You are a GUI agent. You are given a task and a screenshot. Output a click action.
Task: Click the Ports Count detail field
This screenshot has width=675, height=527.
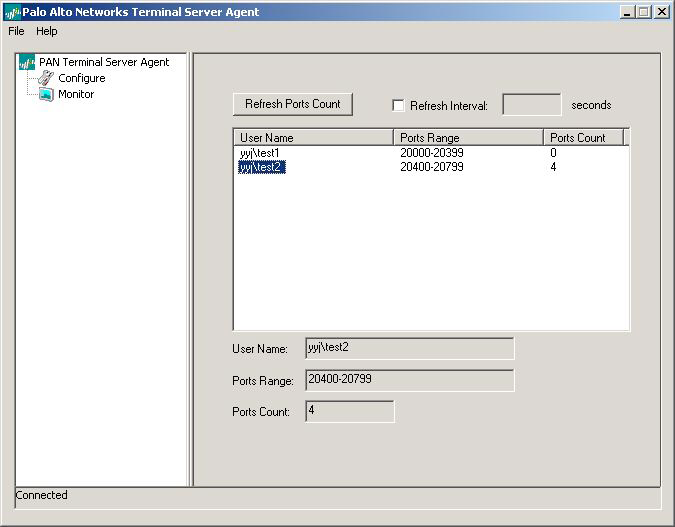[349, 411]
